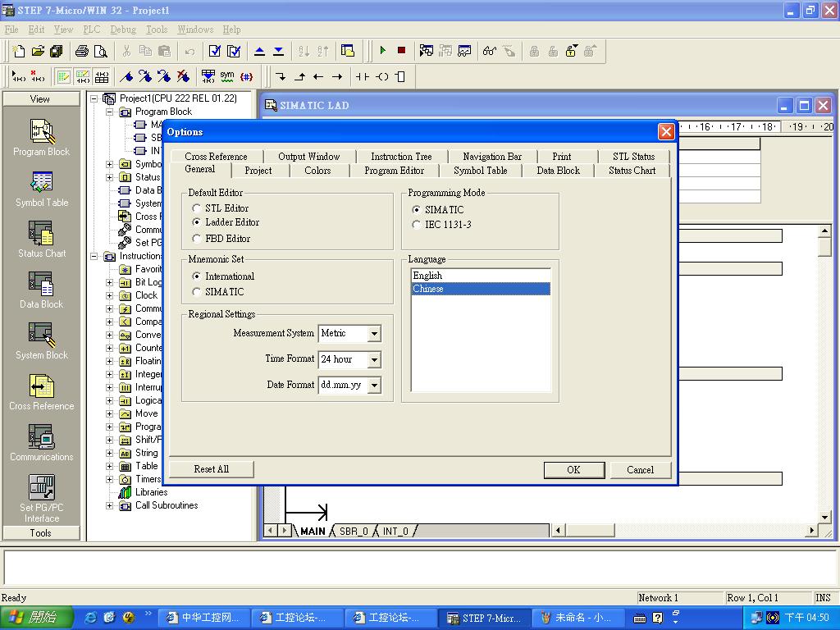840x630 pixels.
Task: Open Communications in the navigation bar
Action: 41,443
